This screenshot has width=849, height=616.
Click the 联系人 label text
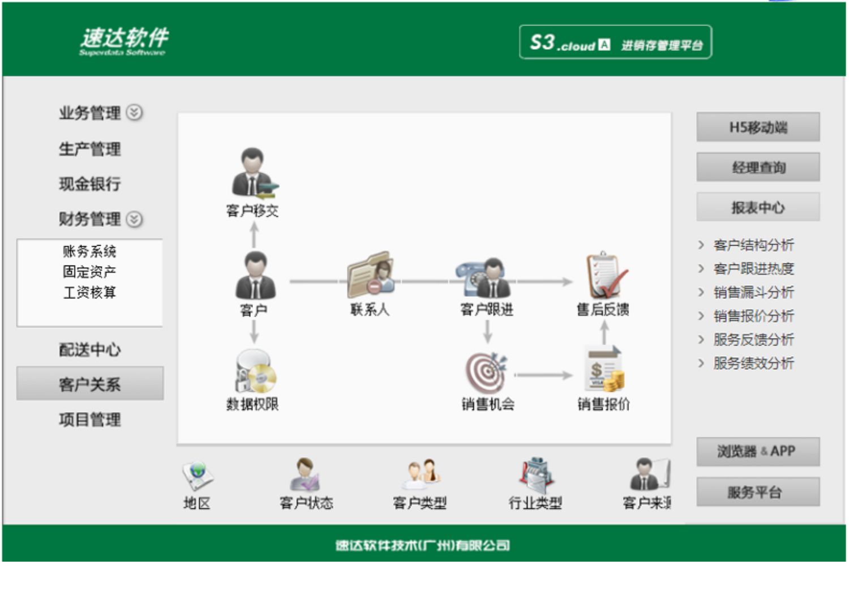pos(370,310)
